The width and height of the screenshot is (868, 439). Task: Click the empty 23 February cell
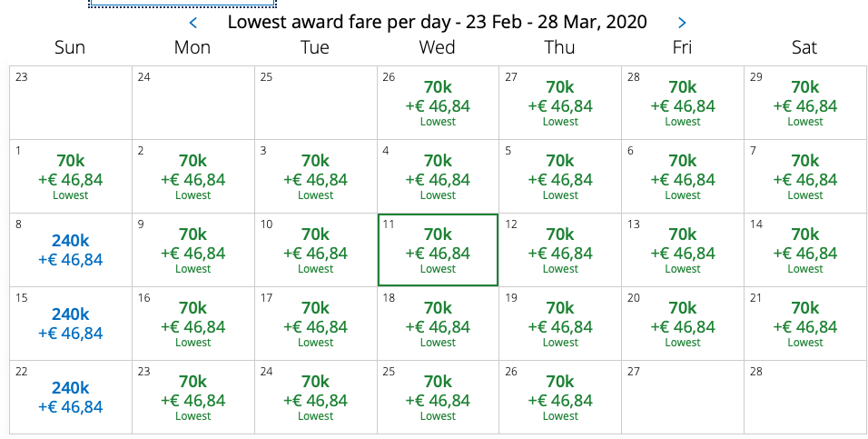[70, 103]
